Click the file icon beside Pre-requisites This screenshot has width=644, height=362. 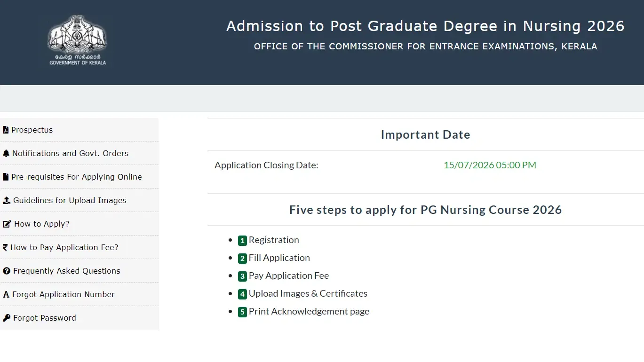click(x=6, y=177)
